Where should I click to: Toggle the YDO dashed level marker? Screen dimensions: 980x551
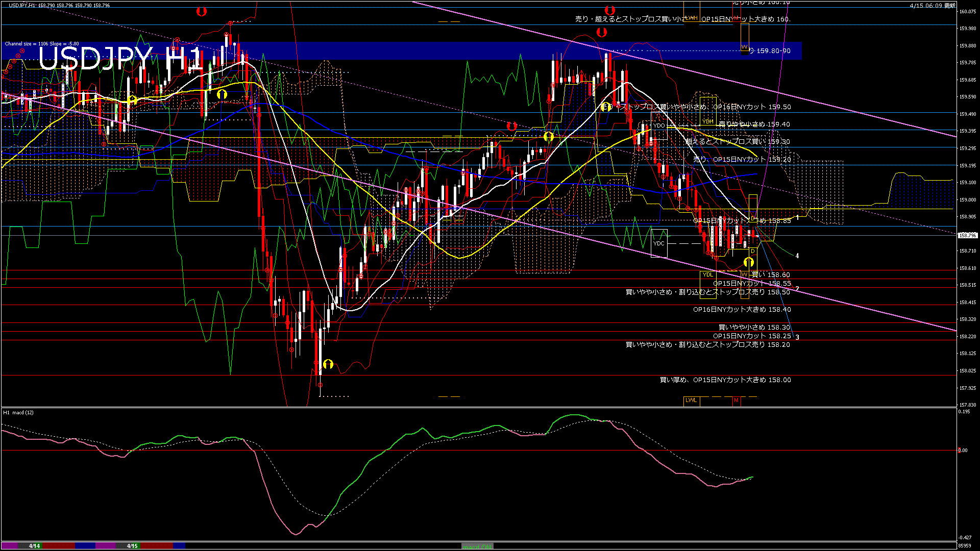(659, 124)
